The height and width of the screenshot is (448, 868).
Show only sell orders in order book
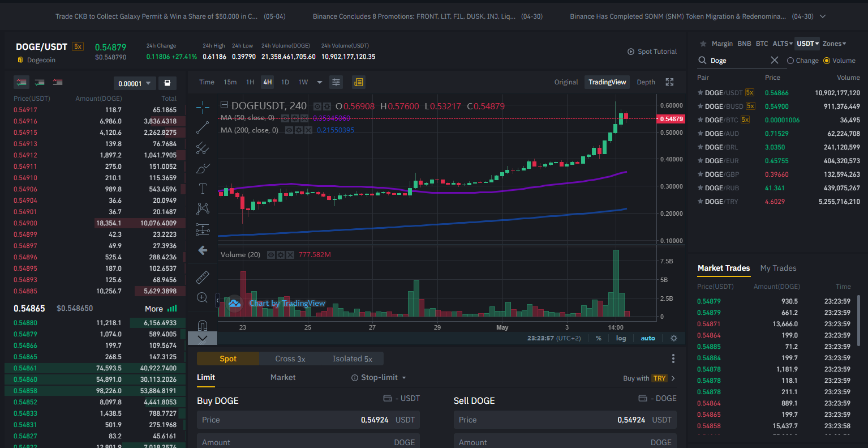(x=58, y=83)
